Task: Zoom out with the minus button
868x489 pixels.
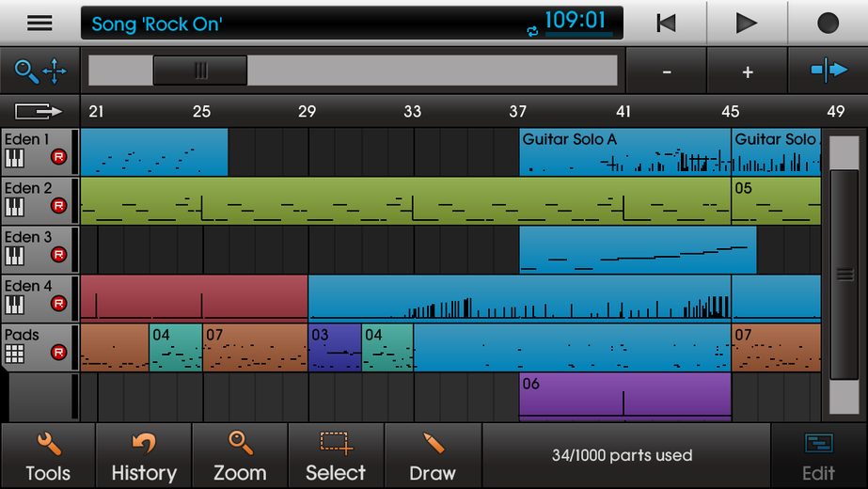Action: 667,71
